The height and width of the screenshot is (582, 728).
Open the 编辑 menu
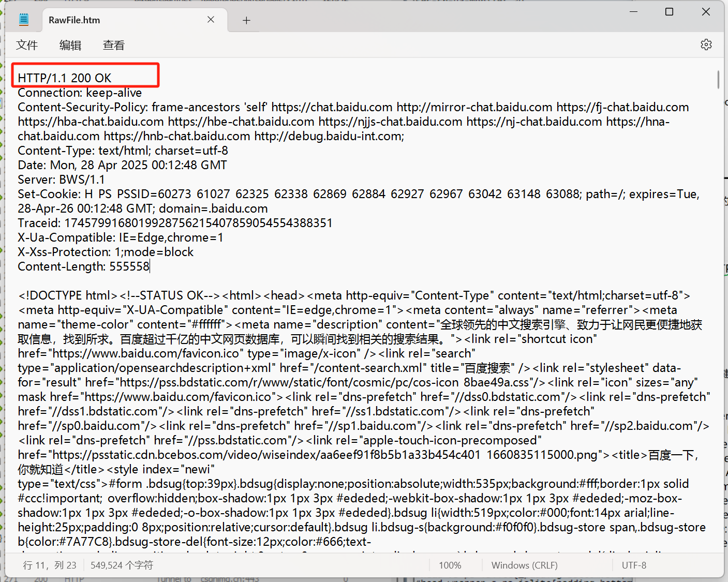[70, 45]
